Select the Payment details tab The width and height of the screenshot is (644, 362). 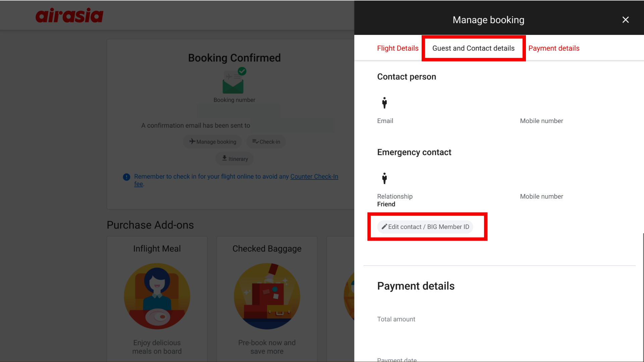coord(554,48)
